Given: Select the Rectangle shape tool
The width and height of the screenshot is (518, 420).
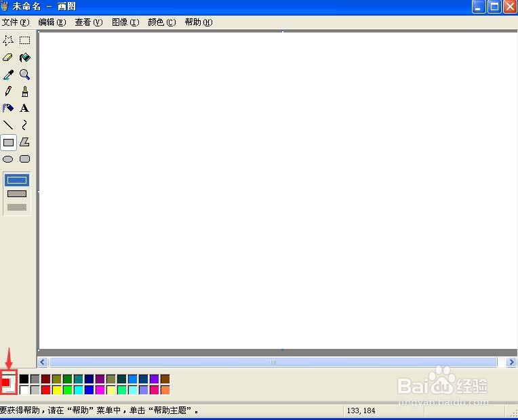Looking at the screenshot, I should 8,142.
